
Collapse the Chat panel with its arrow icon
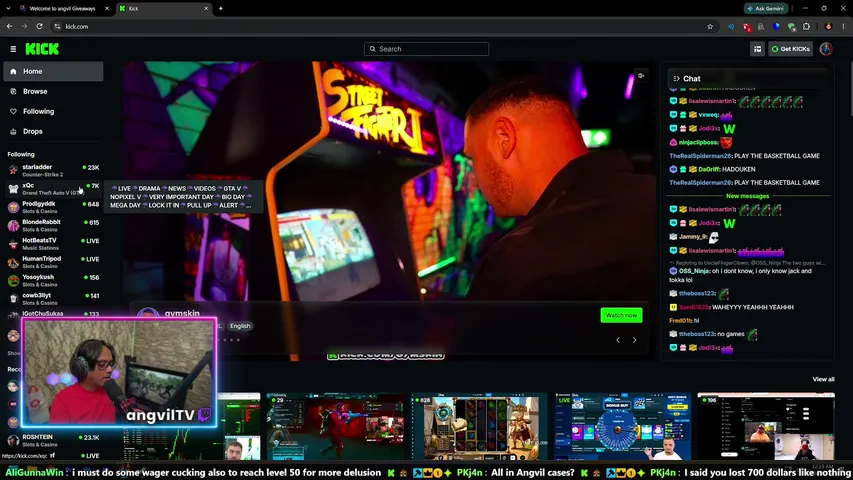[676, 78]
